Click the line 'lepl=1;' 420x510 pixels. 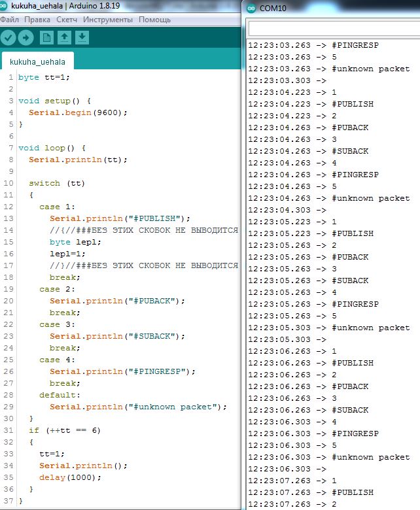(x=67, y=254)
